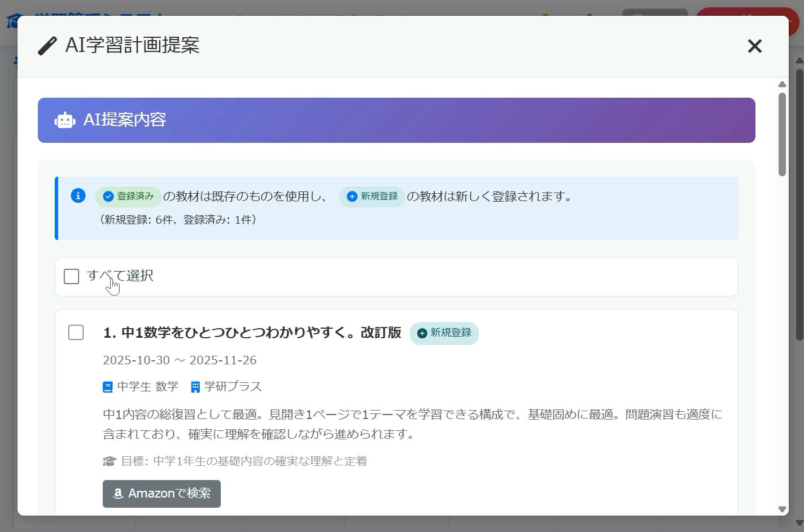Click the 新規登録 badge next to item 1 title
The height and width of the screenshot is (532, 804).
[444, 333]
